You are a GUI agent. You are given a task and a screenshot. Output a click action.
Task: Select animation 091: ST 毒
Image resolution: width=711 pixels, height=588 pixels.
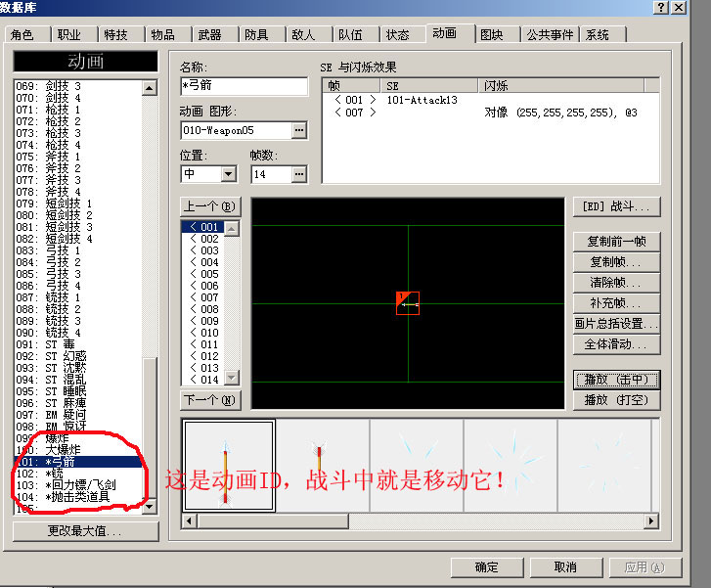click(x=78, y=344)
